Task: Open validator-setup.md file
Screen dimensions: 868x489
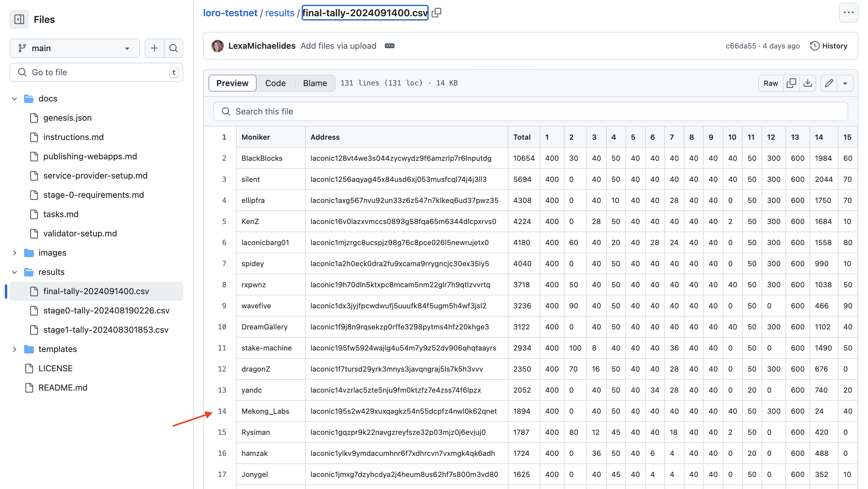Action: pyautogui.click(x=80, y=233)
